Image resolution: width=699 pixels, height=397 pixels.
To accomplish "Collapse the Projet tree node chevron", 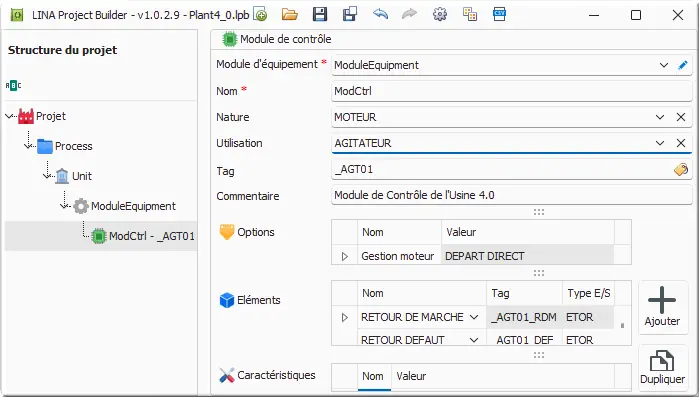I will click(9, 116).
